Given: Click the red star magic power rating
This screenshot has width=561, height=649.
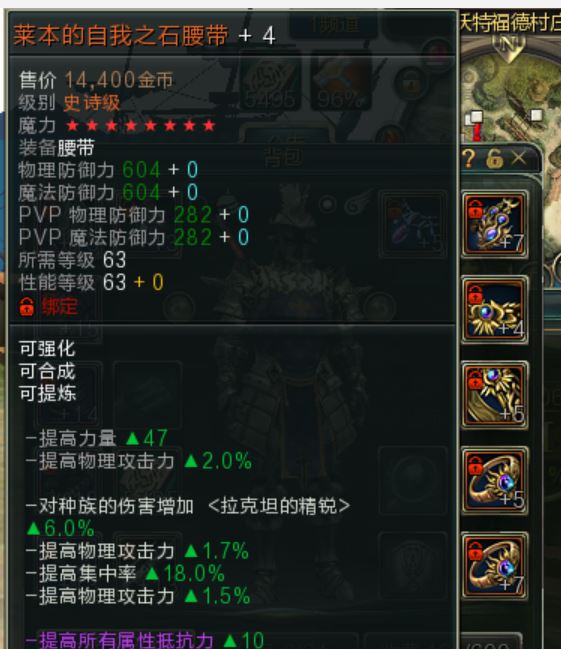Looking at the screenshot, I should tap(141, 125).
